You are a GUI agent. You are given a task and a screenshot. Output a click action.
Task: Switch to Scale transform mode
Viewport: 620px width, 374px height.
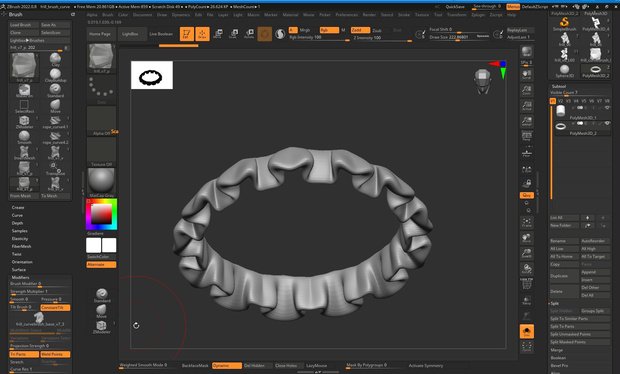(233, 34)
